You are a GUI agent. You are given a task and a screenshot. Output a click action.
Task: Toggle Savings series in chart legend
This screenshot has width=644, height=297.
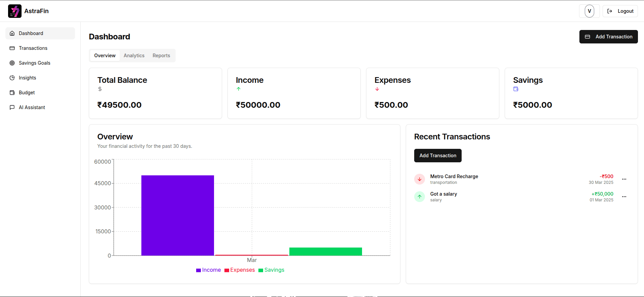[x=271, y=270]
